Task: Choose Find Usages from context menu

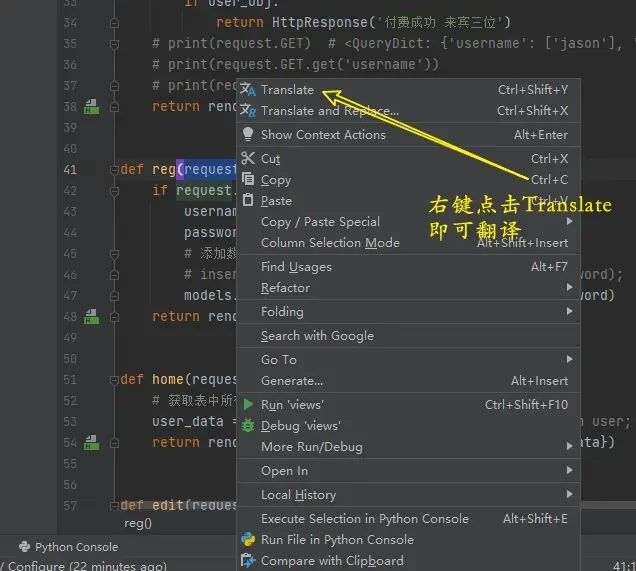Action: pos(296,267)
